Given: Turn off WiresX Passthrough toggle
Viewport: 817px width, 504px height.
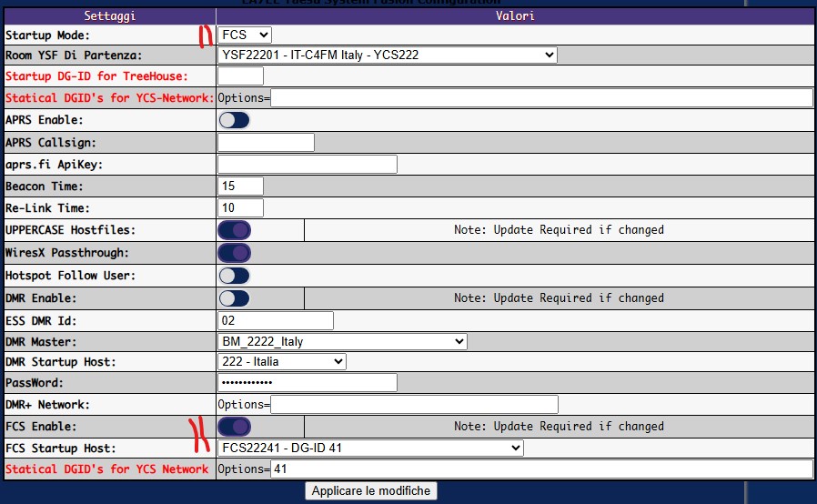Looking at the screenshot, I should (x=234, y=253).
